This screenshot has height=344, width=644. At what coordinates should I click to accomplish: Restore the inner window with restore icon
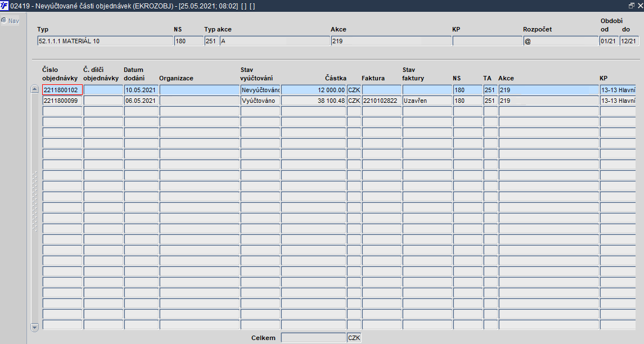(631, 6)
